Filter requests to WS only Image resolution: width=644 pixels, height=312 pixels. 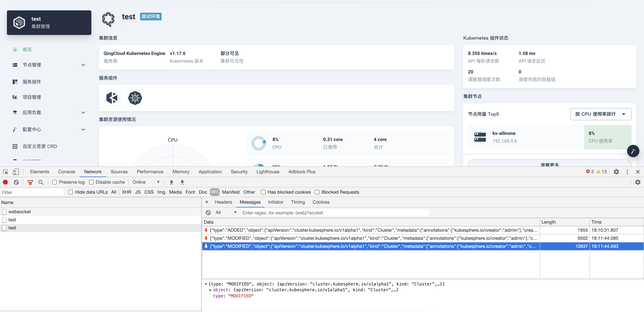pos(214,192)
